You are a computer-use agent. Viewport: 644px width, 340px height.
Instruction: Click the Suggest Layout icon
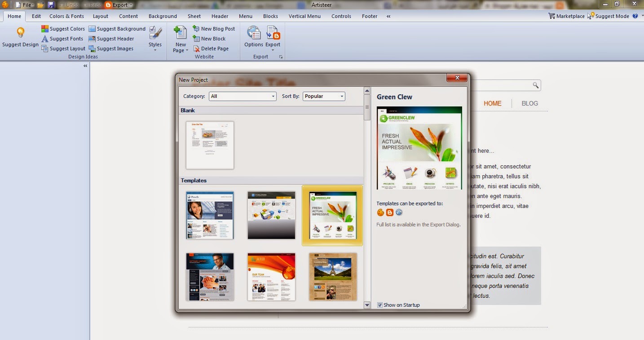[45, 49]
